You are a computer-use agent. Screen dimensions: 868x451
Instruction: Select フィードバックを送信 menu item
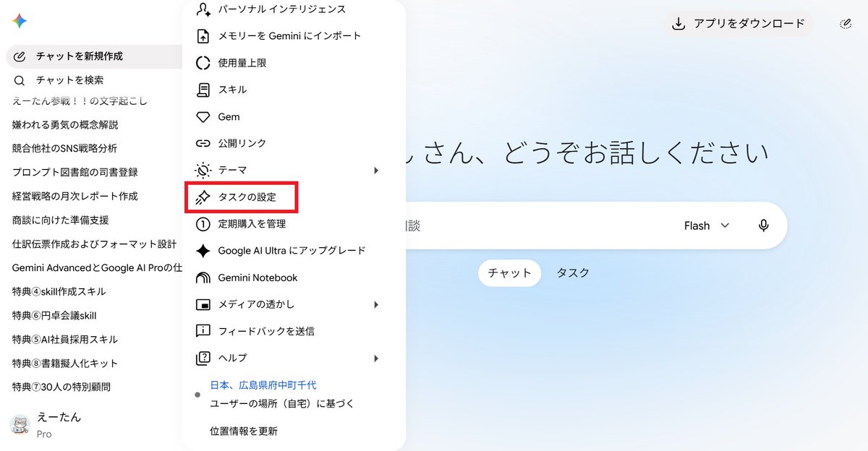(x=293, y=331)
